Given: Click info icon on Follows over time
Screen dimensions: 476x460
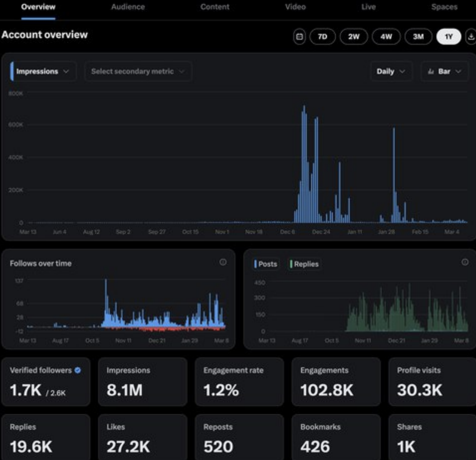Looking at the screenshot, I should click(x=223, y=262).
